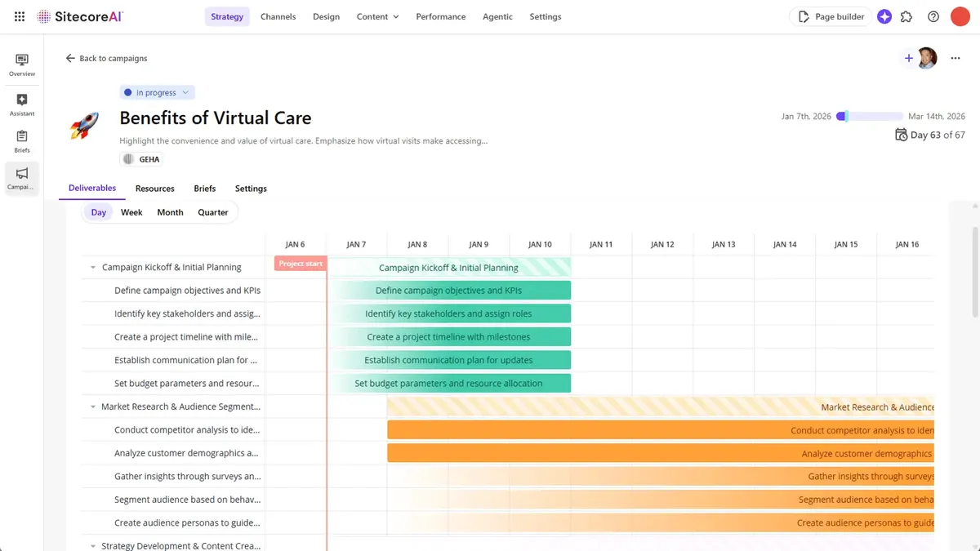Screen dimensions: 980x551
Task: Collapse the Campaign Kickoff & Initial Planning group
Action: 91,267
